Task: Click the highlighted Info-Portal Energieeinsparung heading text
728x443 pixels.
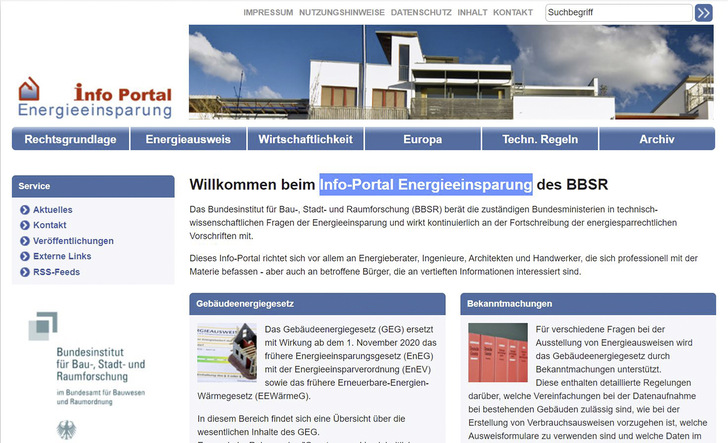Action: [x=426, y=184]
